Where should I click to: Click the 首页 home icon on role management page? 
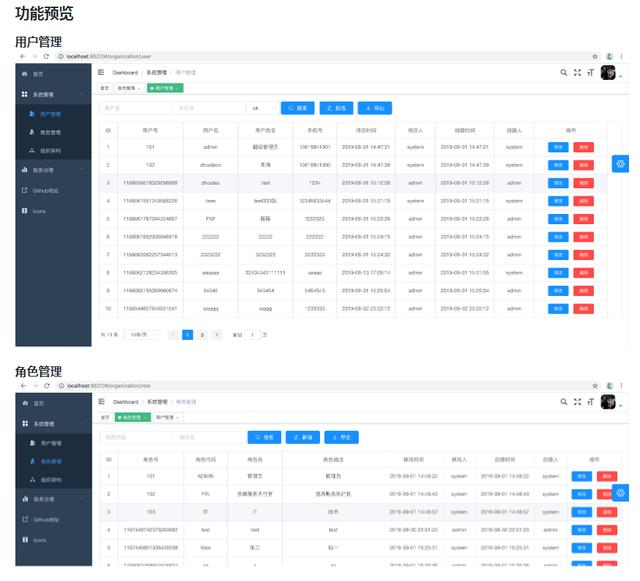tap(25, 403)
